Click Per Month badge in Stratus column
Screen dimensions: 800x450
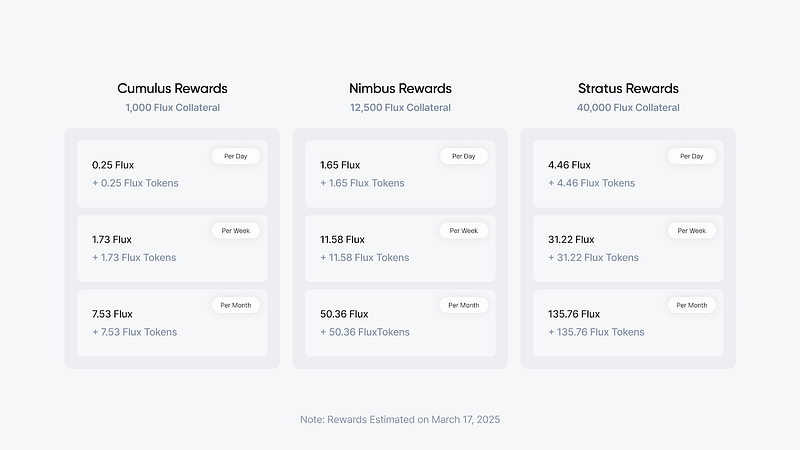pos(692,305)
